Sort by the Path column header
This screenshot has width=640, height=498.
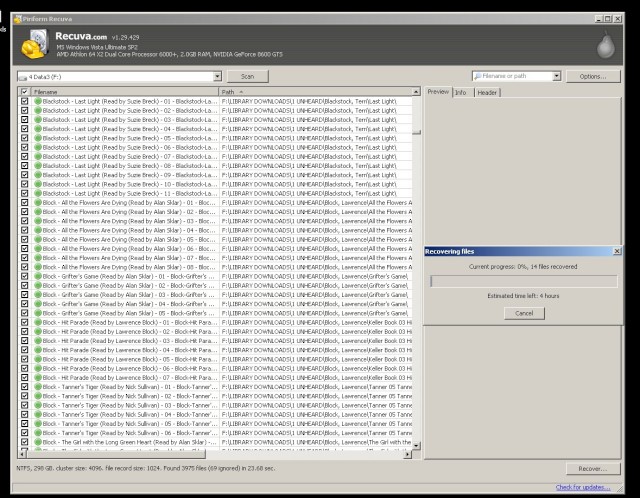tap(315, 92)
